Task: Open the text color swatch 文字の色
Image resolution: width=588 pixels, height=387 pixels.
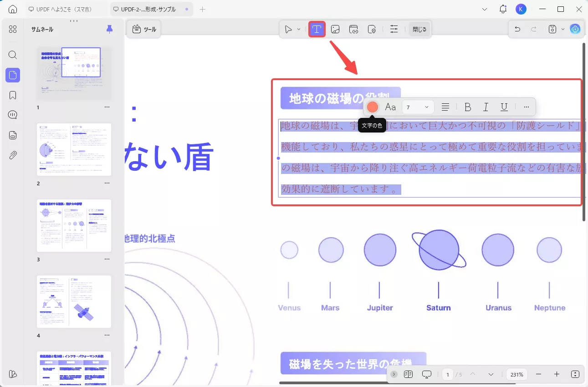Action: (x=373, y=107)
